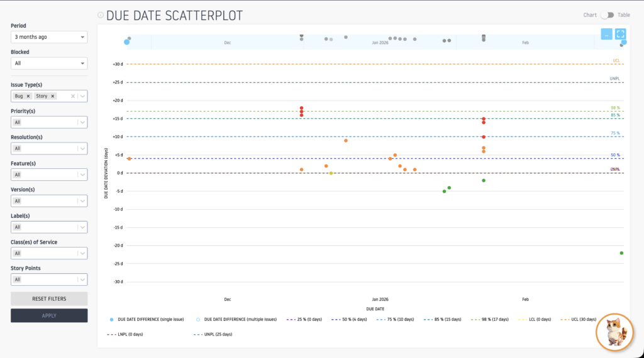Click the green data point at -22 days
Screen dimensions: 644x358
[621, 253]
